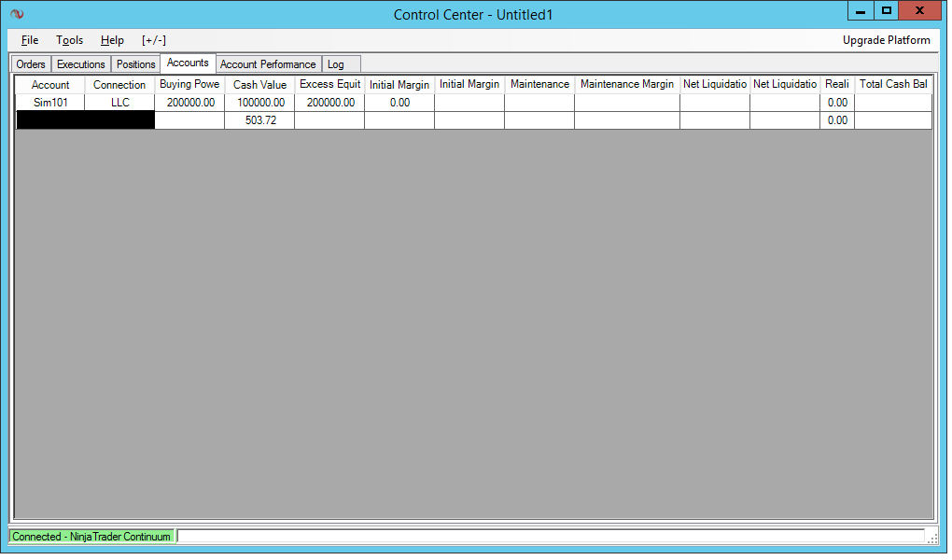Click the Connected - NinjaTrader Continuum status
952x560 pixels.
91,537
